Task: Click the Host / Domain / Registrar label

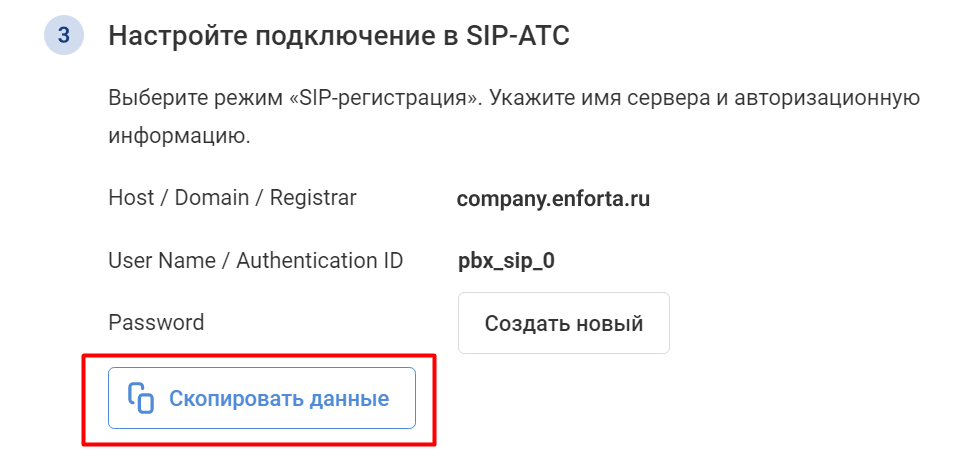Action: coord(232,198)
